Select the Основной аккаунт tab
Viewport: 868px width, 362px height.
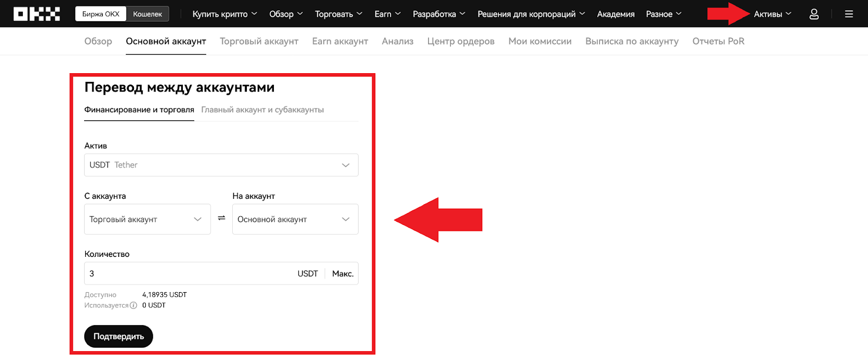coord(166,41)
